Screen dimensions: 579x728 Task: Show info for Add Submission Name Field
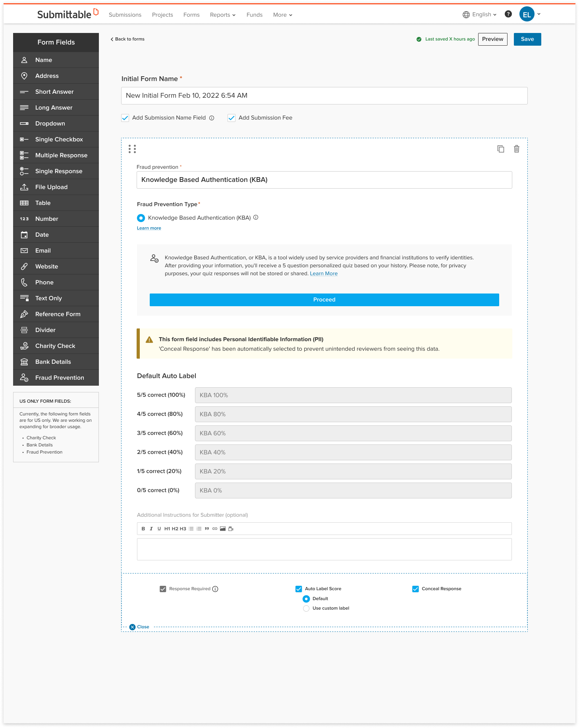pos(212,118)
